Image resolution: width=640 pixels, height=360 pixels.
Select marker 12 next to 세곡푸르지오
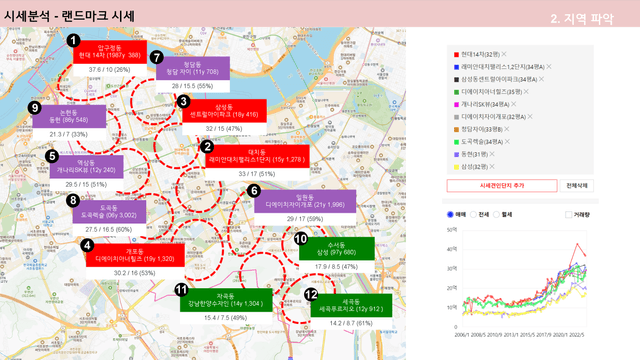(311, 294)
